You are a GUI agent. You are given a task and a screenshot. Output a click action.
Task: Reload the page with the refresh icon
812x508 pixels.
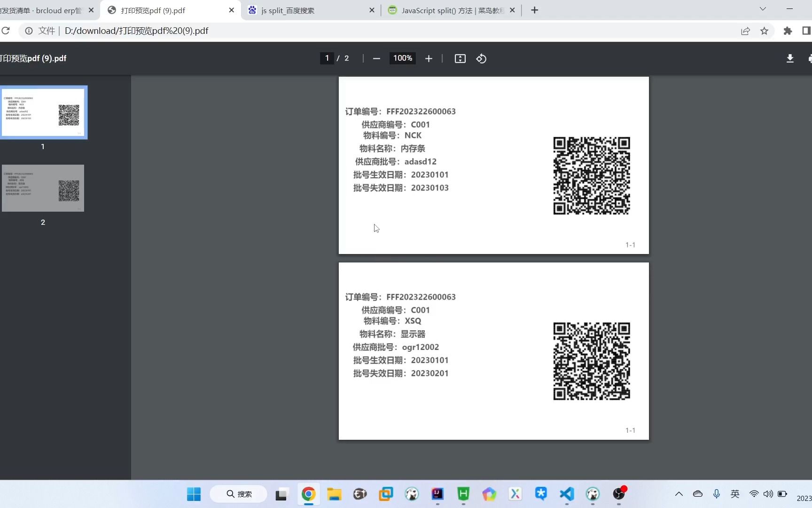6,31
